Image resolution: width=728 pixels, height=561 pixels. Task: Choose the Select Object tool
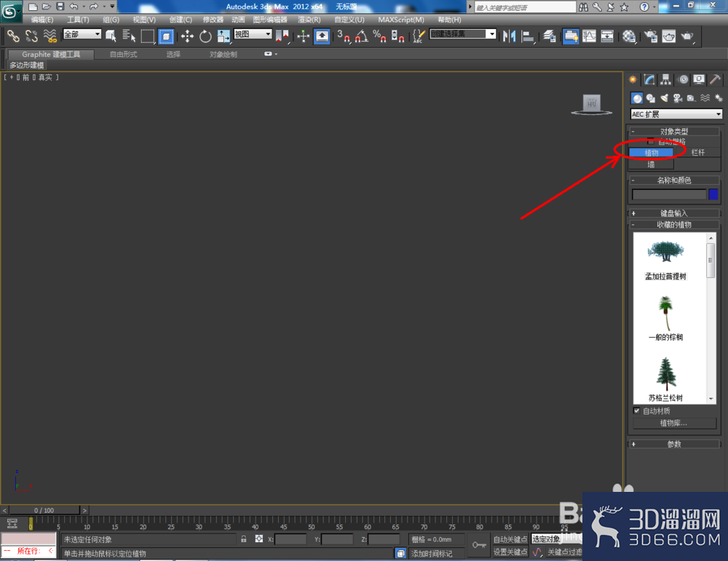click(111, 36)
